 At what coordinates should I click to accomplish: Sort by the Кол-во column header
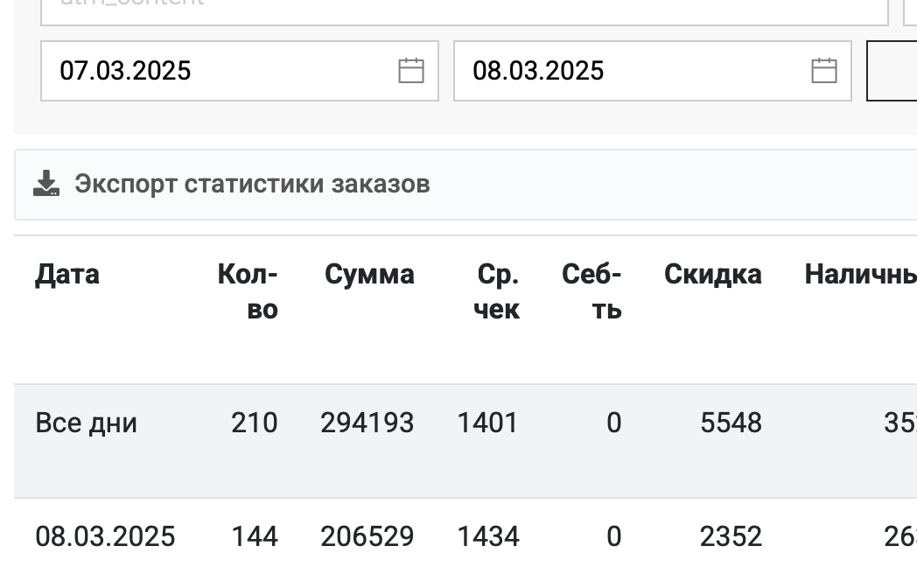tap(248, 291)
